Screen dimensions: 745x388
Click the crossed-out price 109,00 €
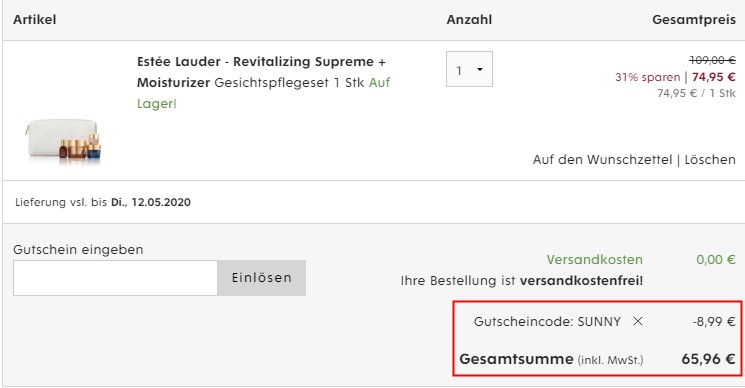click(x=712, y=60)
